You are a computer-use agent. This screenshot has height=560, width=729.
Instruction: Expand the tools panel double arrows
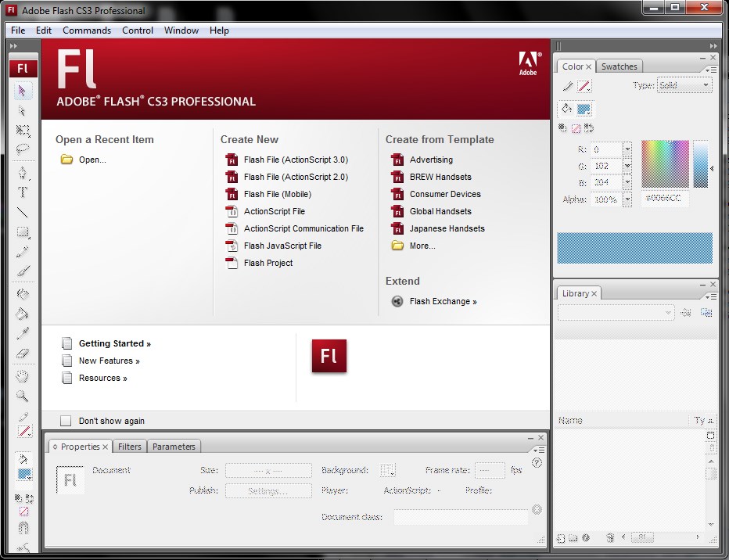pos(13,45)
